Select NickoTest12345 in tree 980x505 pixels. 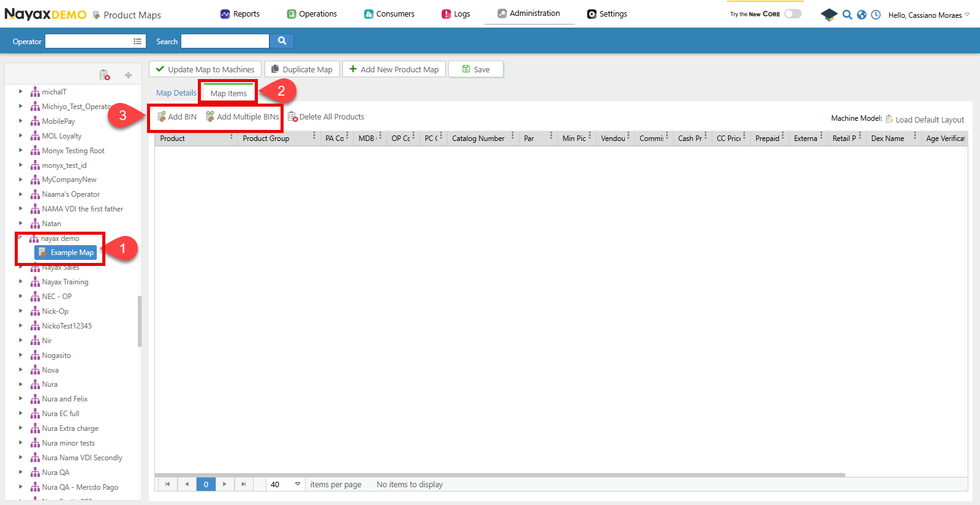pyautogui.click(x=67, y=326)
